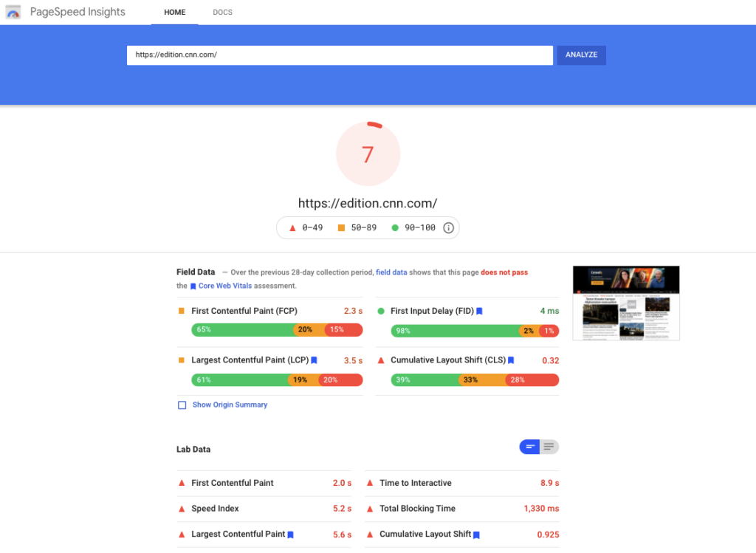The image size is (756, 553).
Task: Click the CLS distribution bar
Action: 475,380
